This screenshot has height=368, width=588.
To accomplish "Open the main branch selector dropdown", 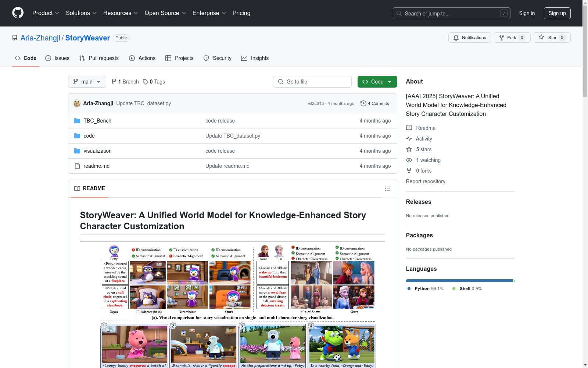I will tap(87, 82).
